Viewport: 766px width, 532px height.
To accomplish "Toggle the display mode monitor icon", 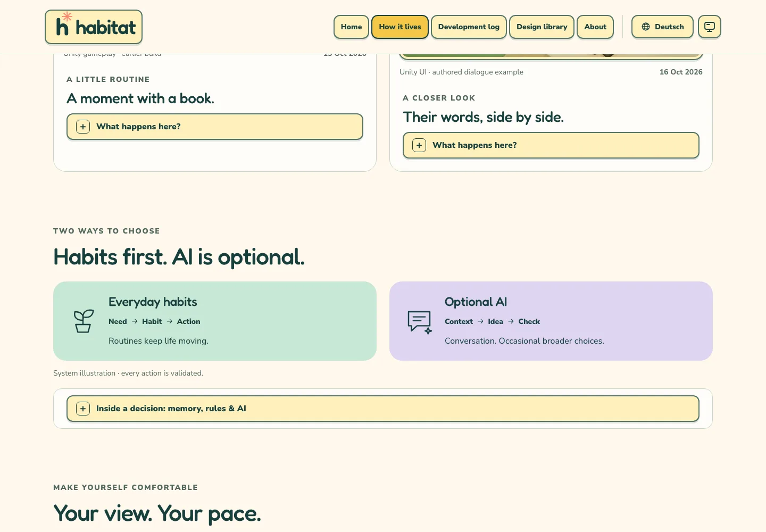I will point(710,27).
